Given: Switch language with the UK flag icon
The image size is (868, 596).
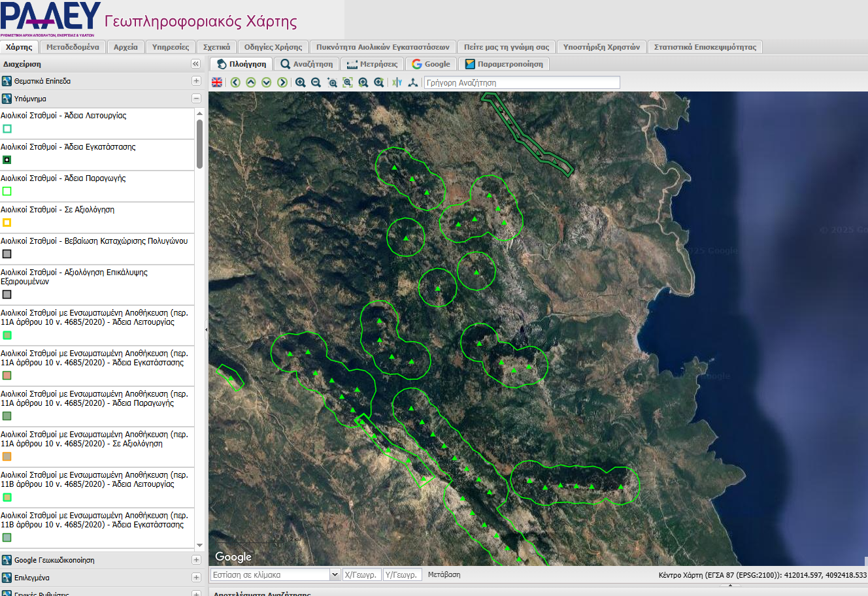Looking at the screenshot, I should coord(217,82).
